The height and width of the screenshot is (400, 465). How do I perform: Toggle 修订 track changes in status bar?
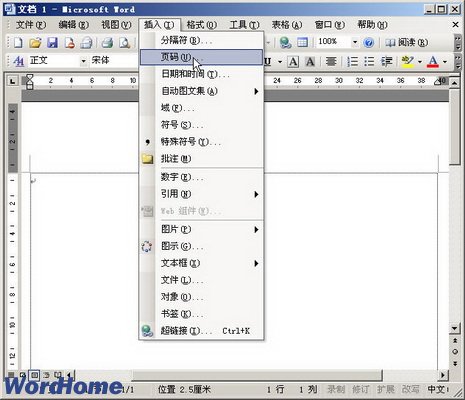[361, 389]
